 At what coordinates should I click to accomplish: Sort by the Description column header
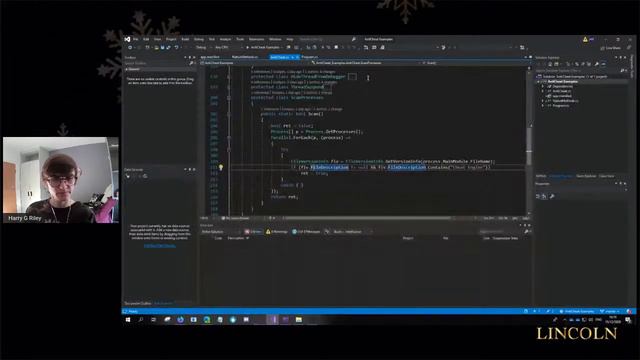[237, 238]
